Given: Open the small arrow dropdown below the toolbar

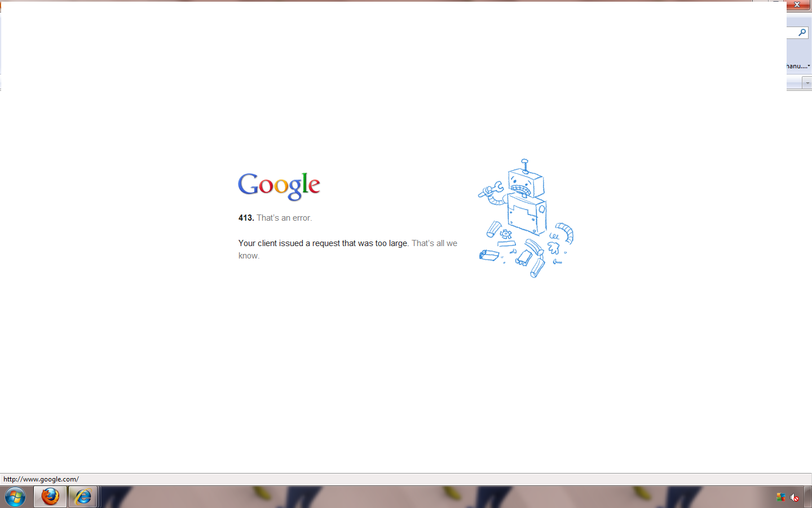Looking at the screenshot, I should click(x=807, y=83).
